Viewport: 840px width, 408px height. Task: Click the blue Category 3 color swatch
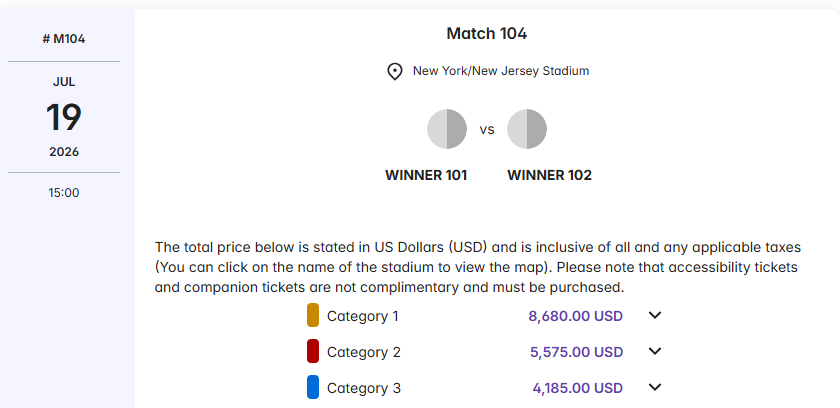[x=313, y=388]
